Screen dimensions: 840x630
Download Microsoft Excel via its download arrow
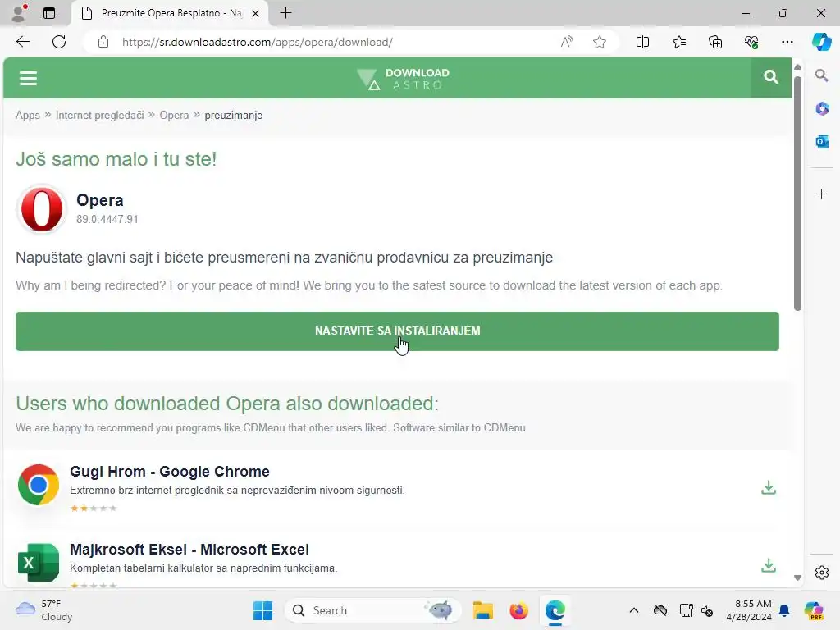[768, 564]
